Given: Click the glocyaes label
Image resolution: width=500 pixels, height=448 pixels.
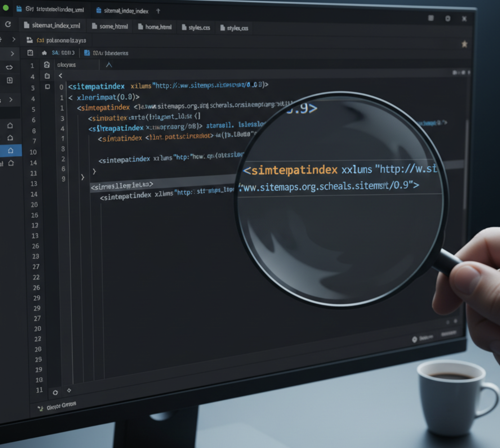Looking at the screenshot, I should click(x=66, y=65).
